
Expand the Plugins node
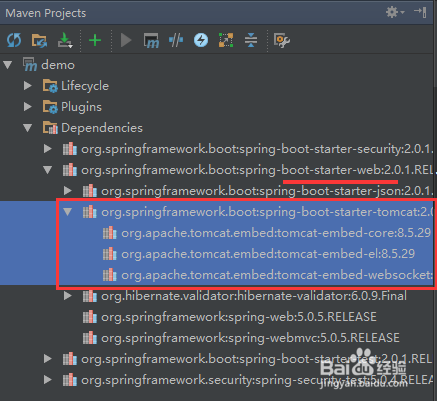(x=28, y=107)
